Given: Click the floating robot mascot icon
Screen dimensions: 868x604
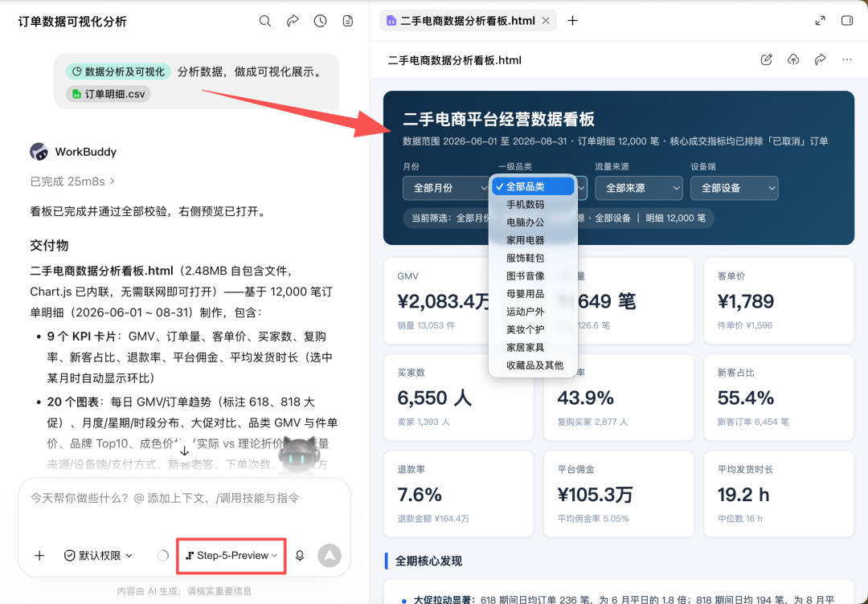Looking at the screenshot, I should (298, 455).
